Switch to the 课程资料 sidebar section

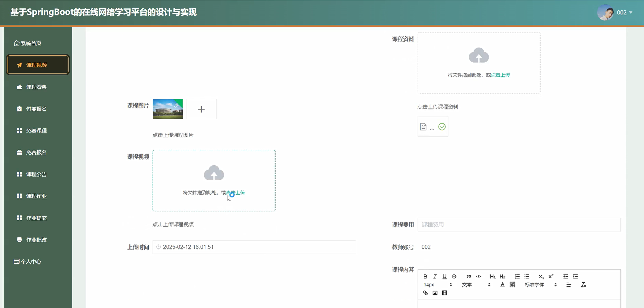click(x=36, y=87)
